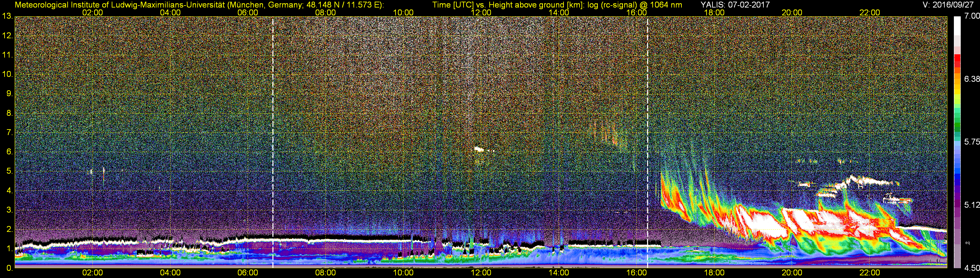Click the 12:00 label on bottom time axis

[481, 273]
